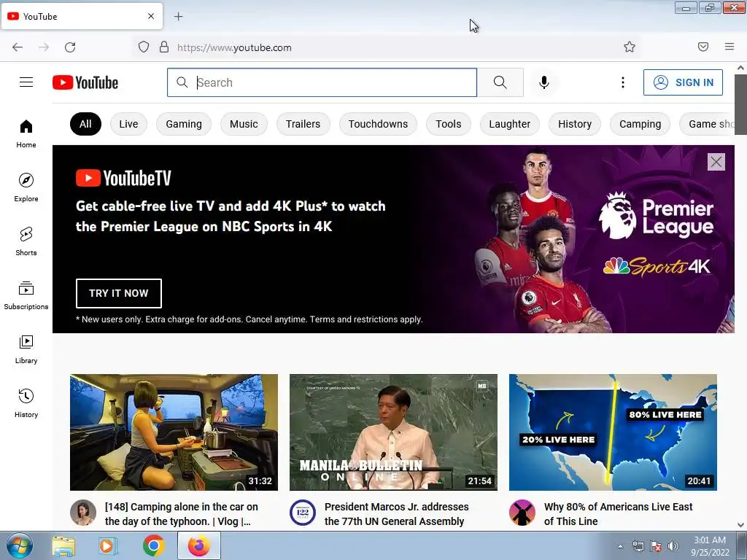
Task: Open the '[148] Camping alone in the car' title
Action: point(182,514)
